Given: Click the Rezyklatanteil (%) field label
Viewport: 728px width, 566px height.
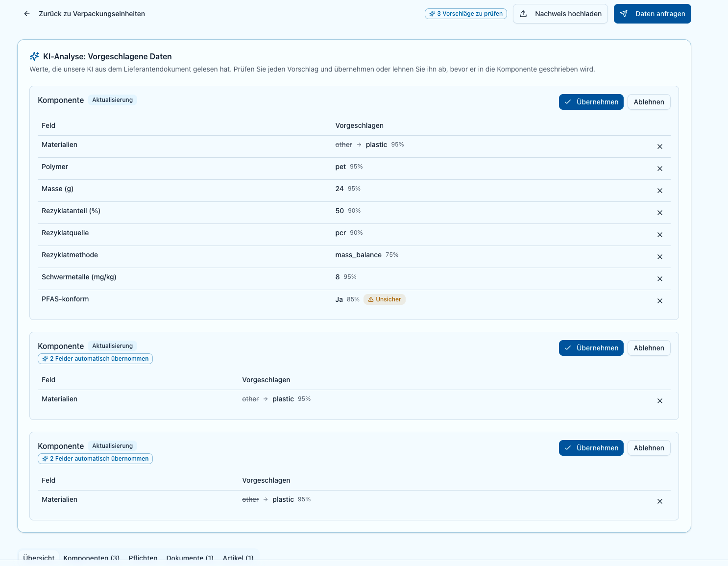Looking at the screenshot, I should coord(71,211).
